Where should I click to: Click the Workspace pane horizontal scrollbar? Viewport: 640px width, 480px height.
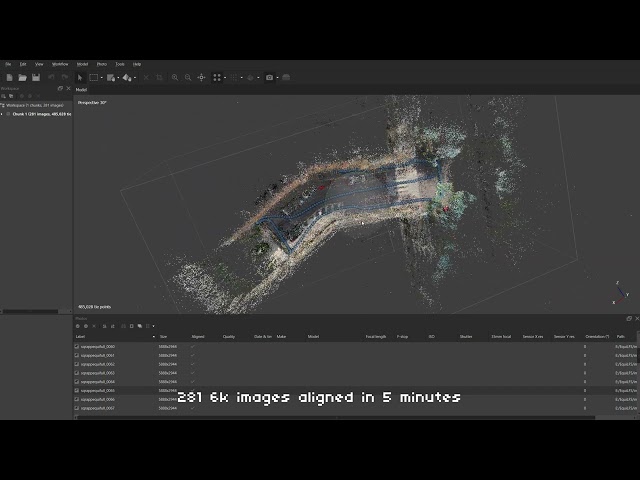(x=31, y=311)
